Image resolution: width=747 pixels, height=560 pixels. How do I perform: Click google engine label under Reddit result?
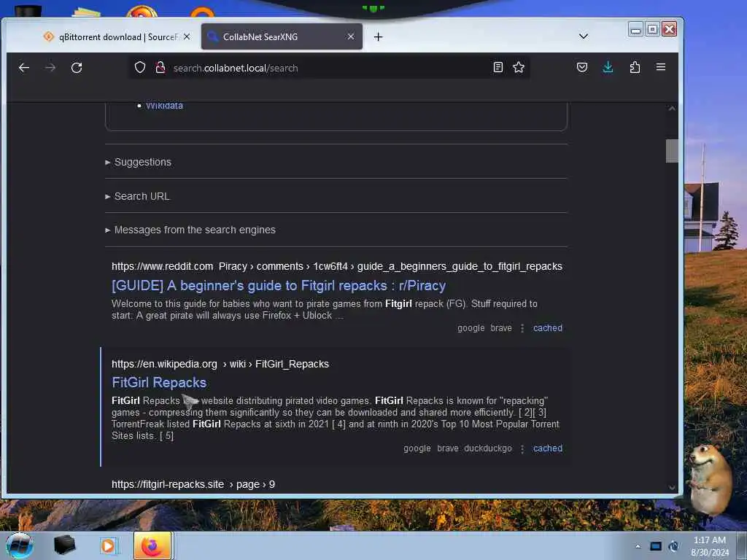471,328
